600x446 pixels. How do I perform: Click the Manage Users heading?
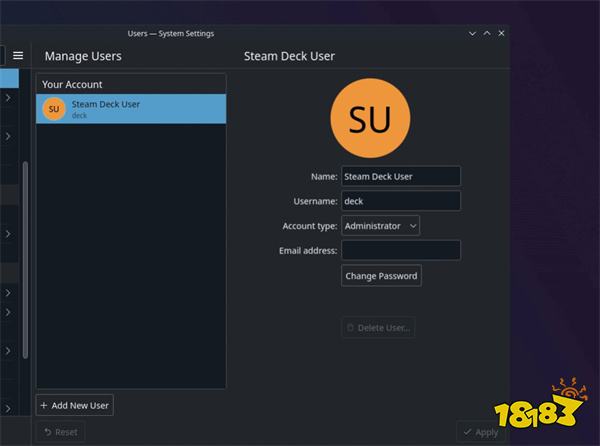pyautogui.click(x=83, y=56)
